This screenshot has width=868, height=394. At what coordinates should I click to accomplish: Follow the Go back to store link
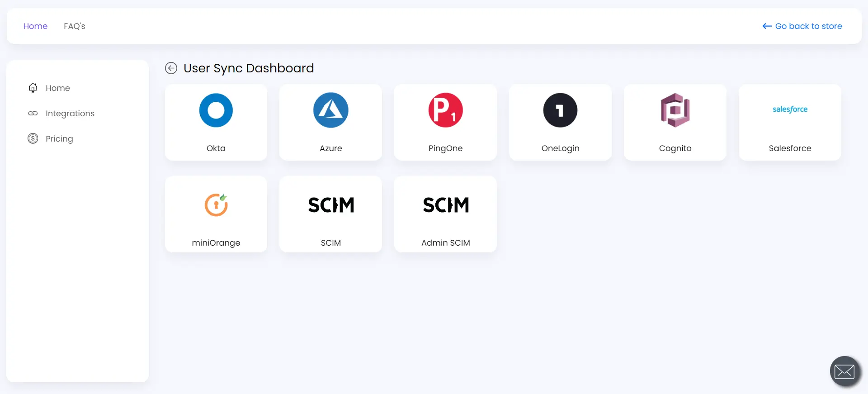pyautogui.click(x=802, y=26)
